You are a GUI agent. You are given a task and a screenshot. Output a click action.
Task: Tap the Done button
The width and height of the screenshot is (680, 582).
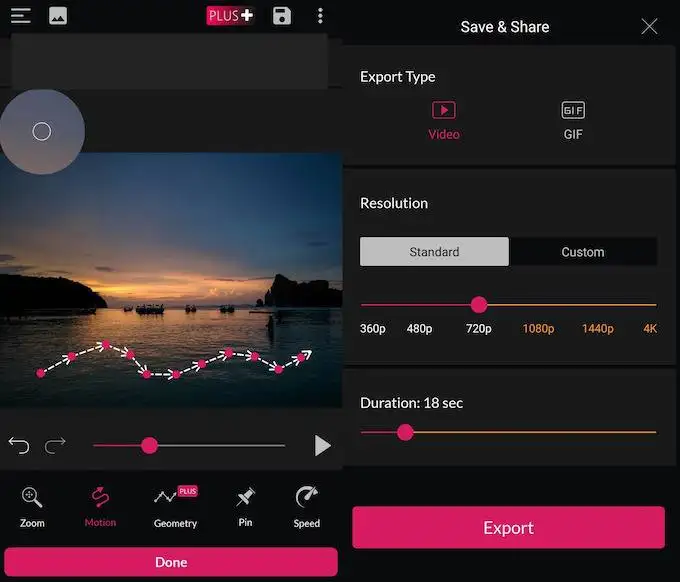171,562
